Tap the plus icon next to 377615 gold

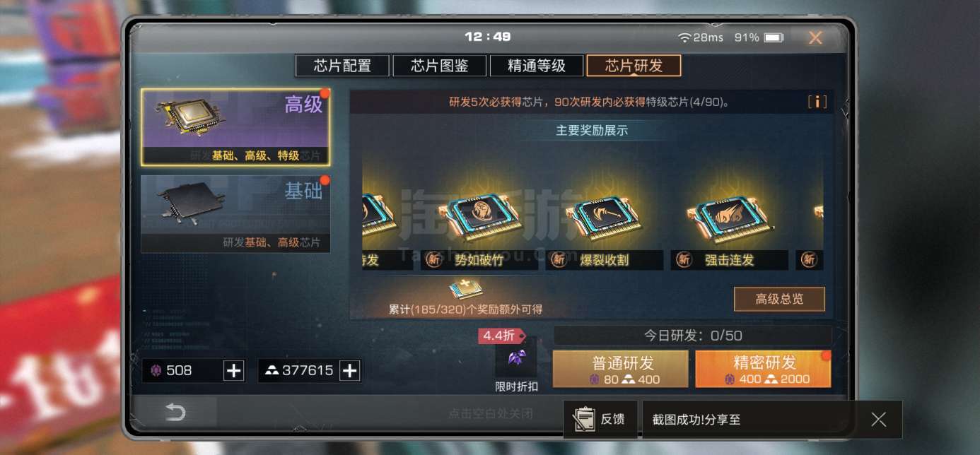[x=349, y=370]
